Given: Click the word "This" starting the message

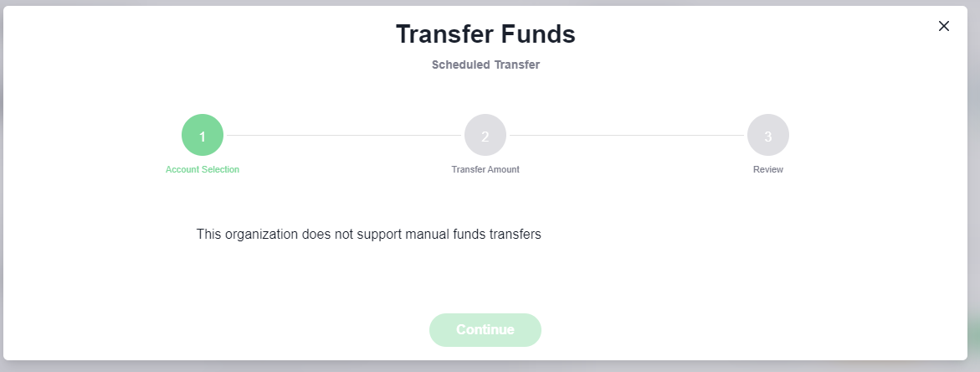Looking at the screenshot, I should point(208,235).
